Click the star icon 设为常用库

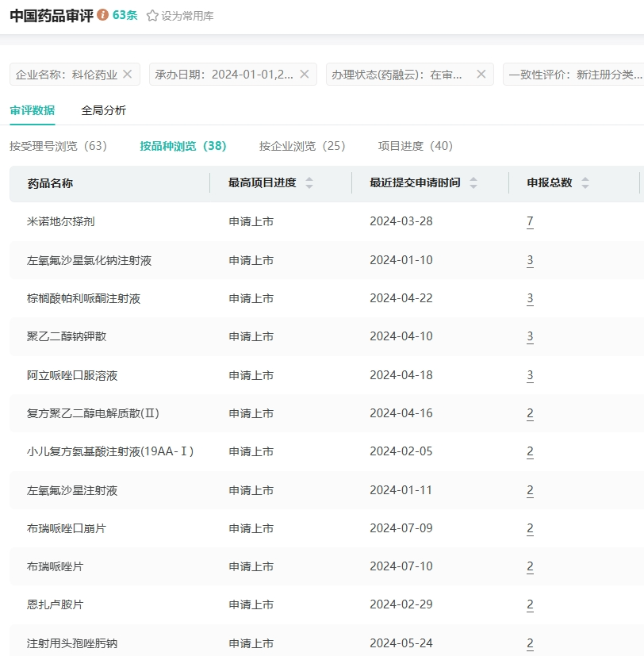[152, 16]
